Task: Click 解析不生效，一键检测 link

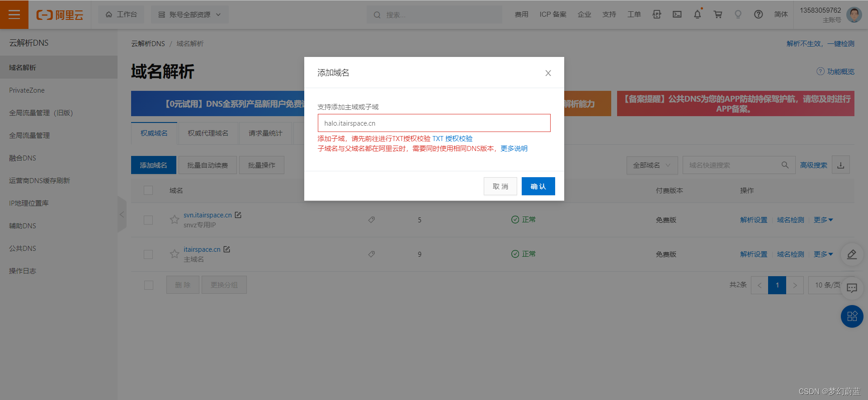Action: click(x=820, y=43)
